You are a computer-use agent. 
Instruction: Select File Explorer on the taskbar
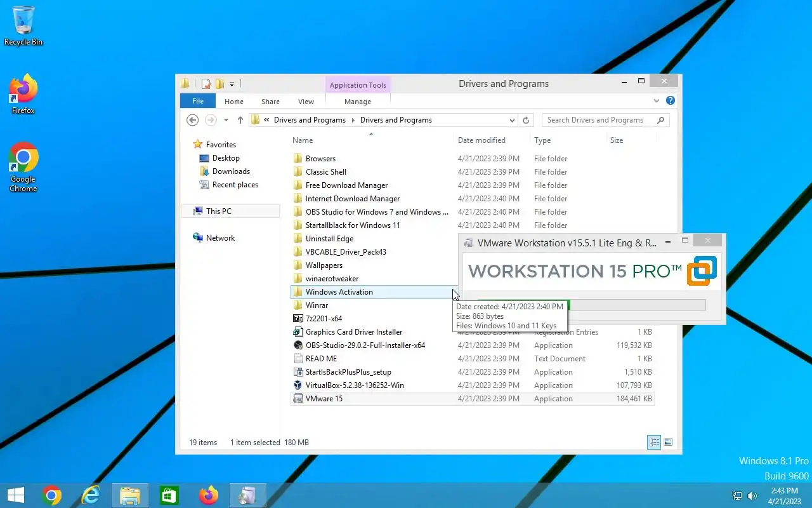(130, 495)
